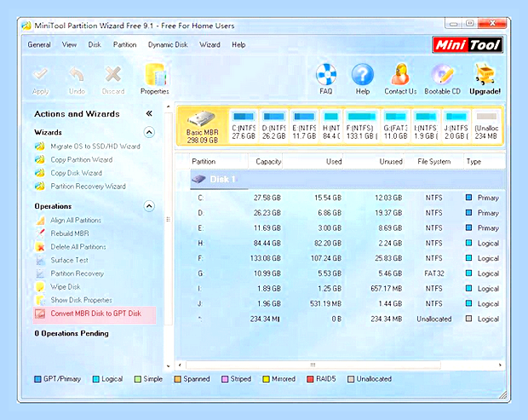The width and height of the screenshot is (528, 420).
Task: Click the Upgrade shopping cart icon
Action: click(x=485, y=74)
